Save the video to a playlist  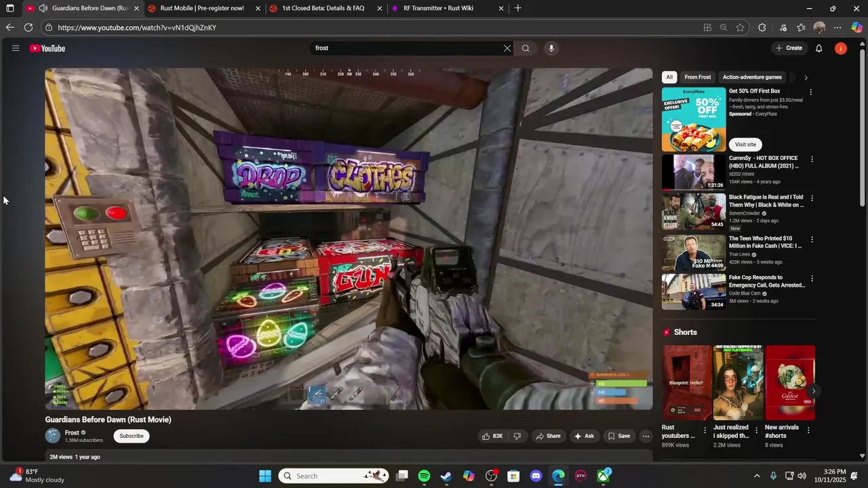[618, 436]
